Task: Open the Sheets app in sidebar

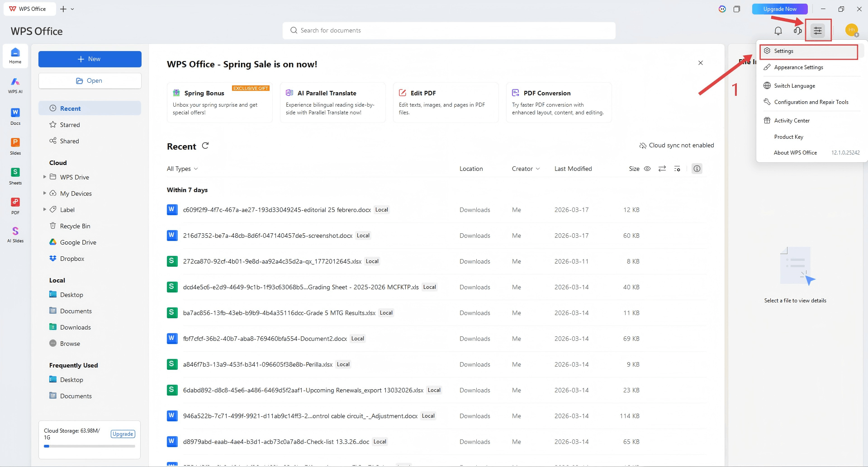Action: pos(15,176)
